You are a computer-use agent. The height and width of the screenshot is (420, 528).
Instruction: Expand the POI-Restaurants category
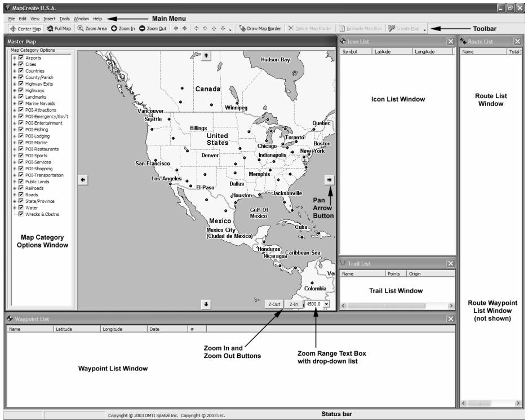pyautogui.click(x=15, y=148)
